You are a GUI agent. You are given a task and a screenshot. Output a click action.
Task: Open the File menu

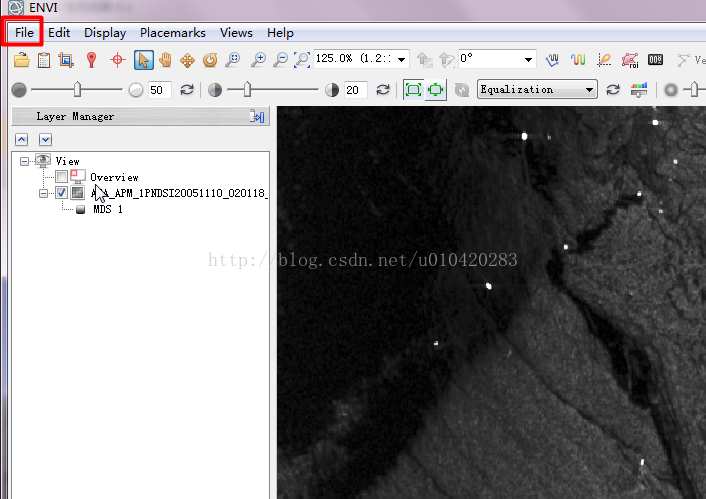[24, 32]
